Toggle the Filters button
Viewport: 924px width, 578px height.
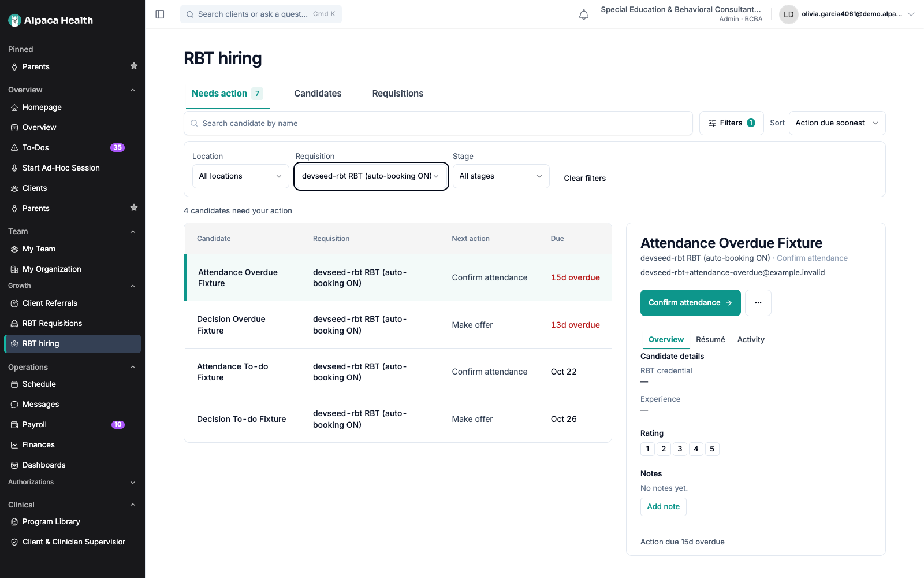[x=732, y=123]
